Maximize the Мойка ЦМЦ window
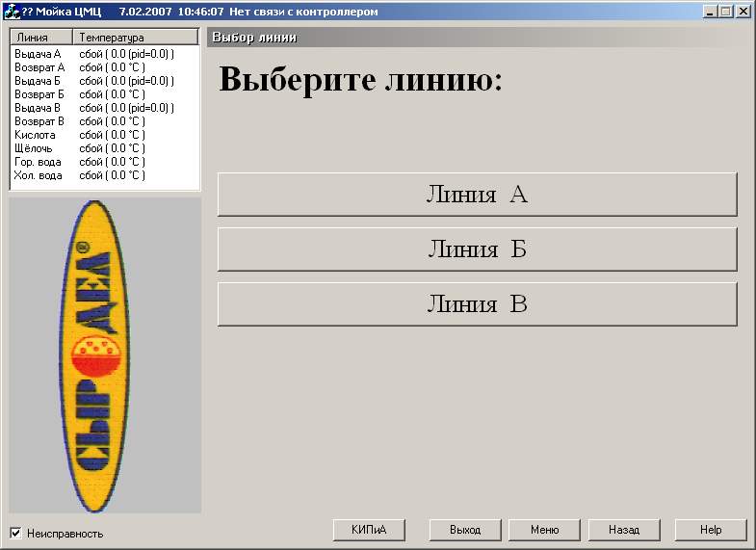Image resolution: width=756 pixels, height=550 pixels. click(x=725, y=12)
